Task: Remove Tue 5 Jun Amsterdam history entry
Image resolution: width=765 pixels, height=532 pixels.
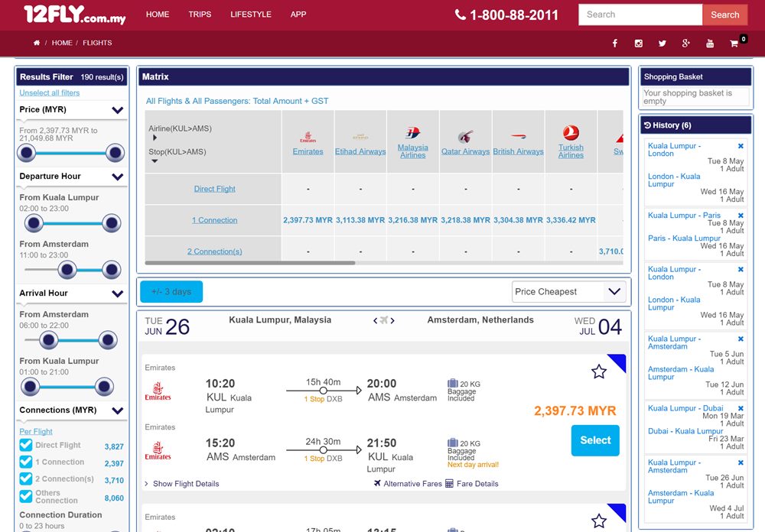Action: [x=741, y=339]
